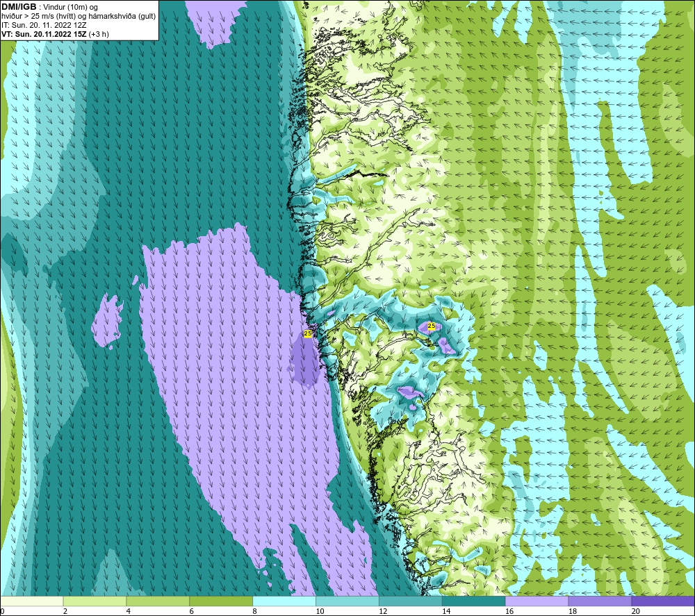
Task: Click the medium teal 12–14 m/s legend swatch
Action: [411, 601]
